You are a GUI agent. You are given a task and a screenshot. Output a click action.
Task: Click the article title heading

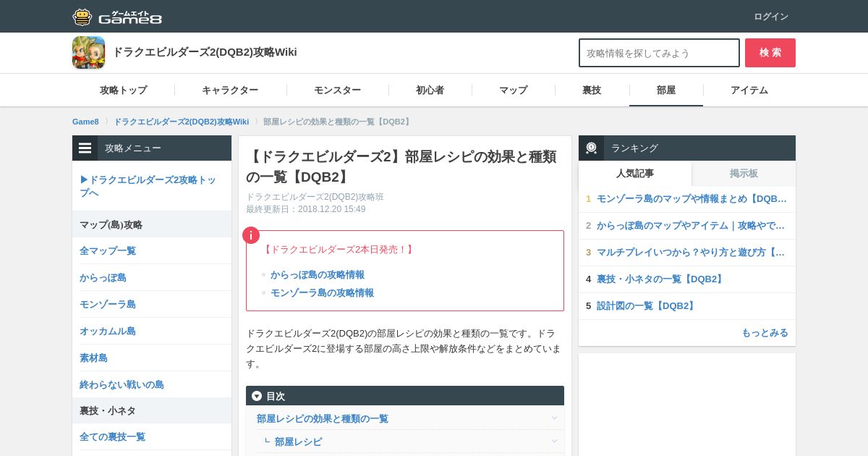click(x=401, y=166)
